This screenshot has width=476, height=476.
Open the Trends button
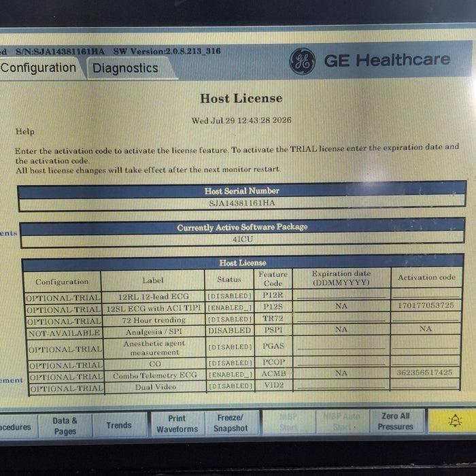pyautogui.click(x=119, y=425)
